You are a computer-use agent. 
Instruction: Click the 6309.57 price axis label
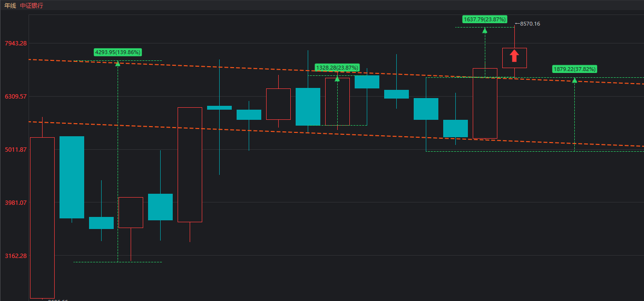pyautogui.click(x=15, y=97)
